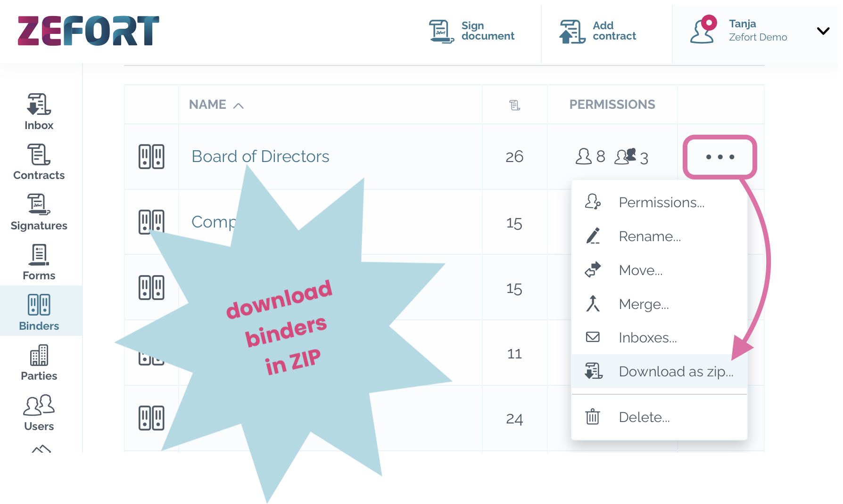Choose Inboxes... from the context menu
This screenshot has height=504, width=843.
659,337
